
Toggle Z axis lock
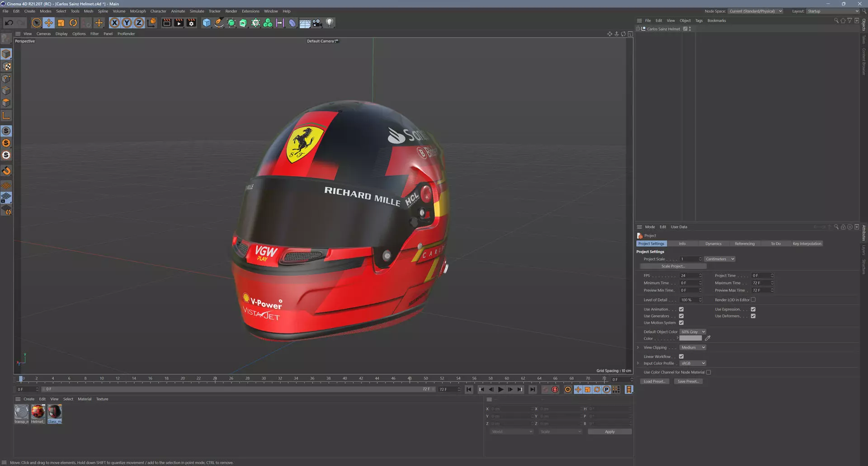point(139,23)
